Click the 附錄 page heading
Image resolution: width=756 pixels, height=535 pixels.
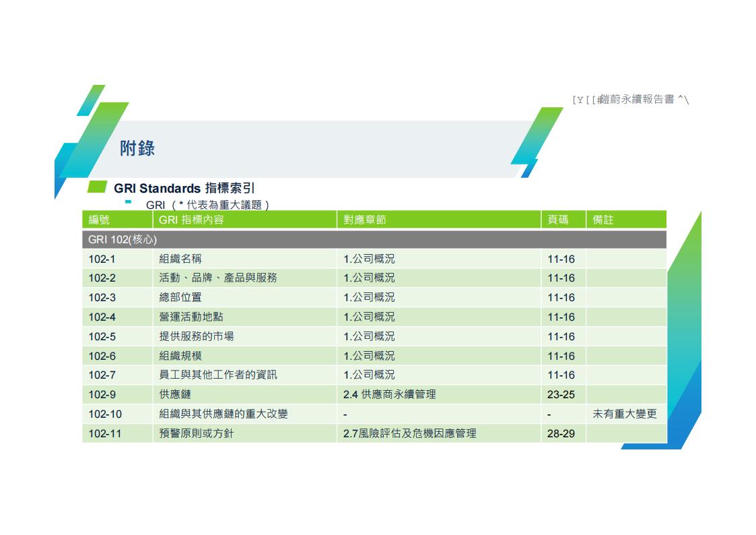pos(137,148)
